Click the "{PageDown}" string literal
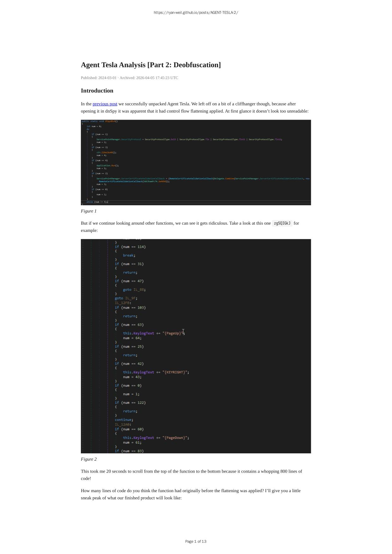 175,438
